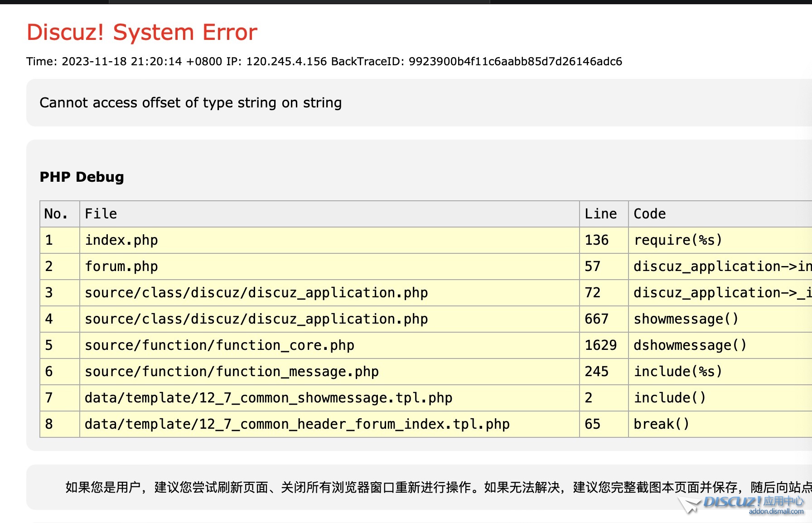
Task: Click the error message 'Cannot access offset of type string on string'
Action: pyautogui.click(x=191, y=103)
